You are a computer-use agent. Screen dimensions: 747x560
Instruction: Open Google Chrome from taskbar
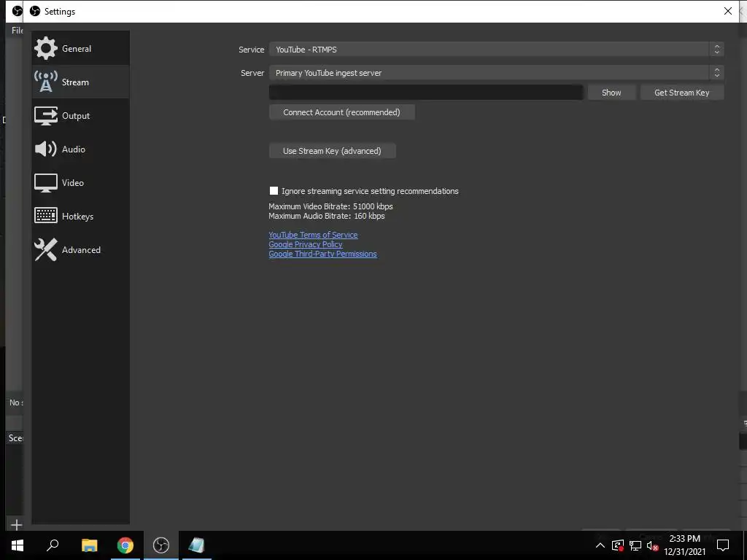[x=125, y=545]
